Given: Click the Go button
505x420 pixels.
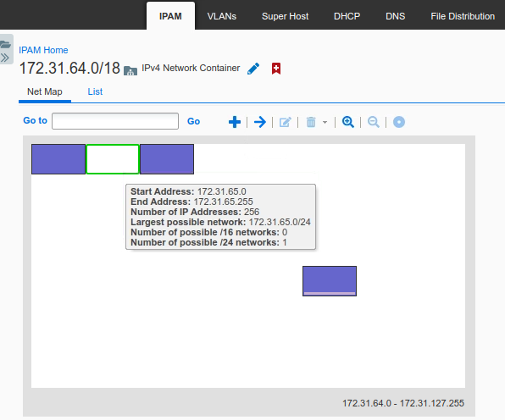Looking at the screenshot, I should 193,121.
